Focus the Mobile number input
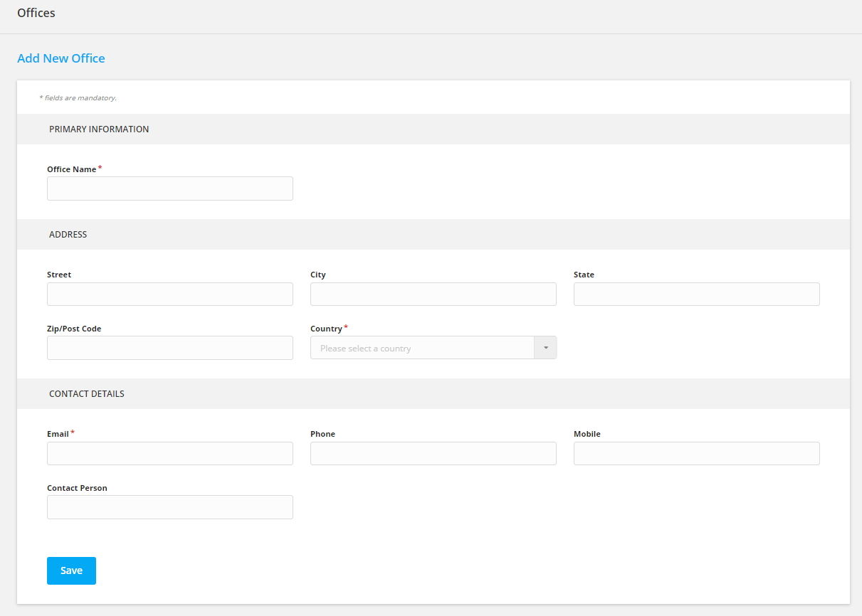The image size is (862, 616). (697, 454)
